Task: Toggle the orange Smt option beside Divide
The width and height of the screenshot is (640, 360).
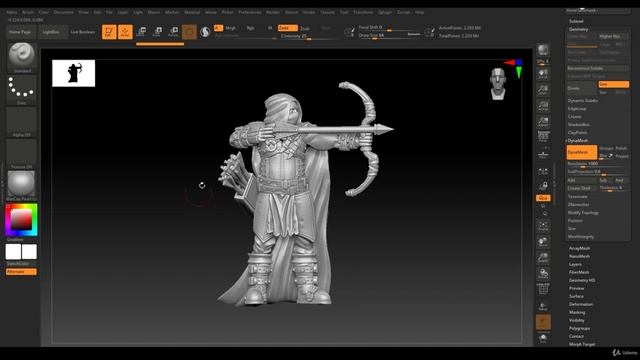Action: (x=613, y=84)
